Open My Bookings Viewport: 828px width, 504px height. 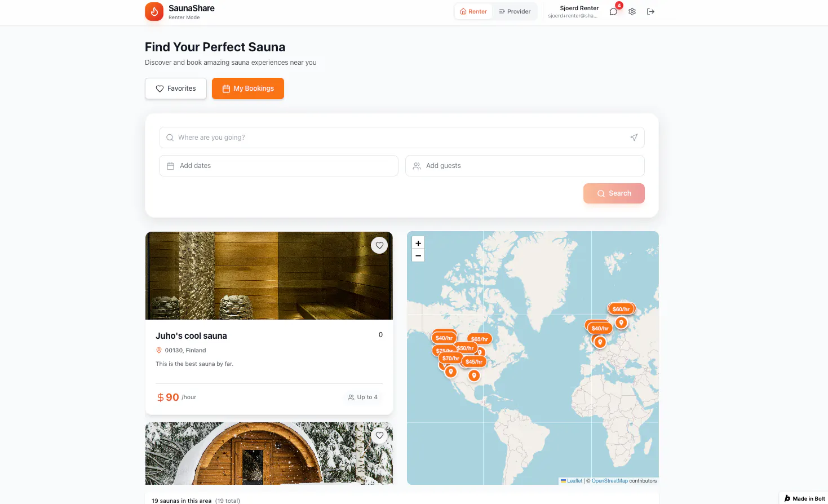coord(248,89)
